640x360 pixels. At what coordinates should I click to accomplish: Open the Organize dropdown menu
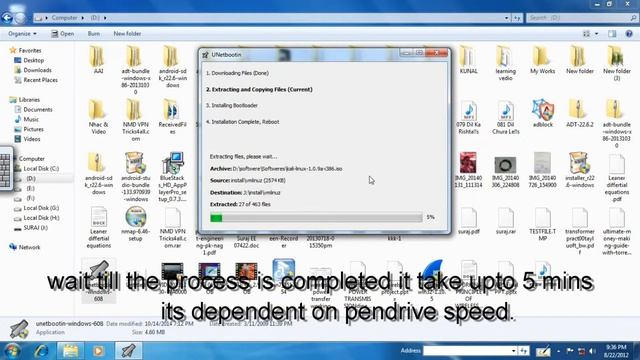[22, 34]
